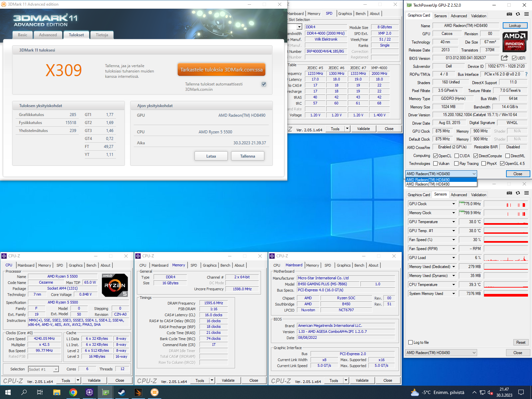Toggle the Ray Tracing checkbox

point(457,164)
